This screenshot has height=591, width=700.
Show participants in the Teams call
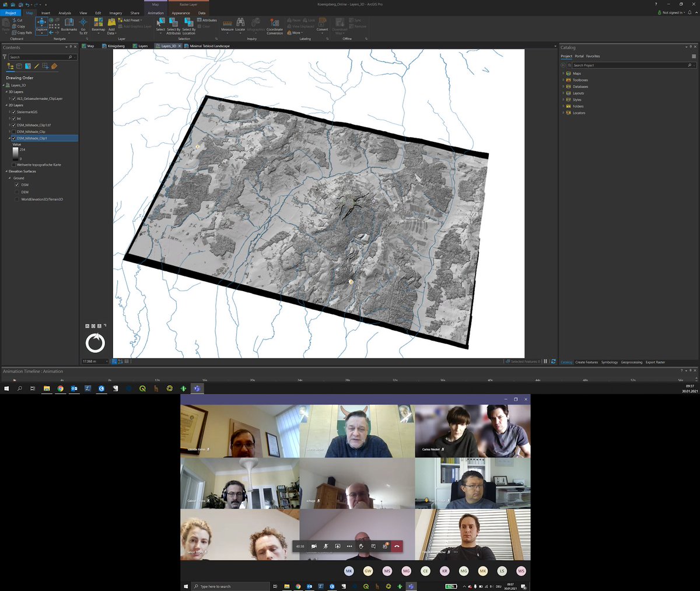(x=385, y=547)
